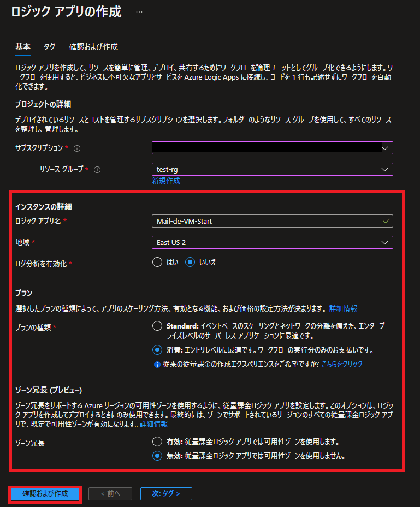Select 有効 for ゾーン冗長
Image resolution: width=420 pixels, height=507 pixels.
point(157,442)
